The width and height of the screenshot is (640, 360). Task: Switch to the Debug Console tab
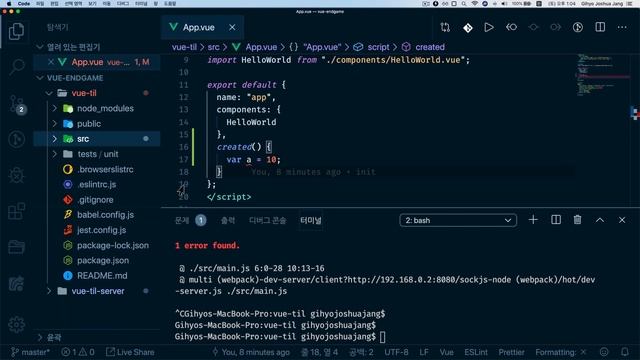(267, 220)
